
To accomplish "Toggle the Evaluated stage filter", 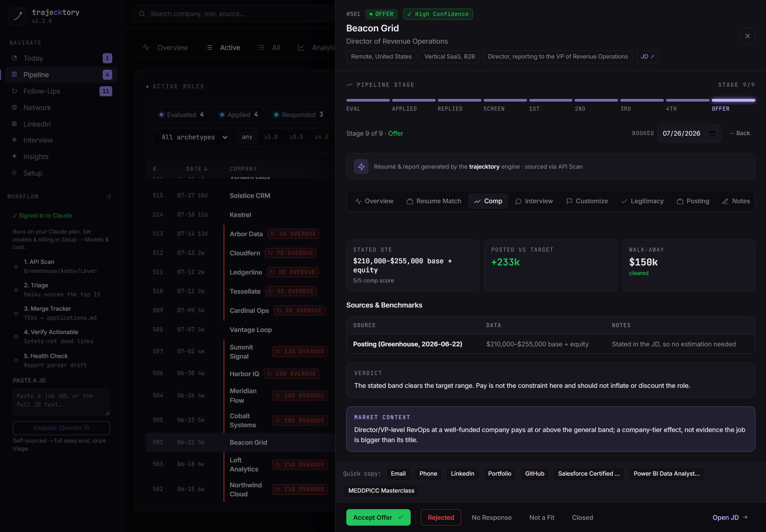I will (x=182, y=115).
